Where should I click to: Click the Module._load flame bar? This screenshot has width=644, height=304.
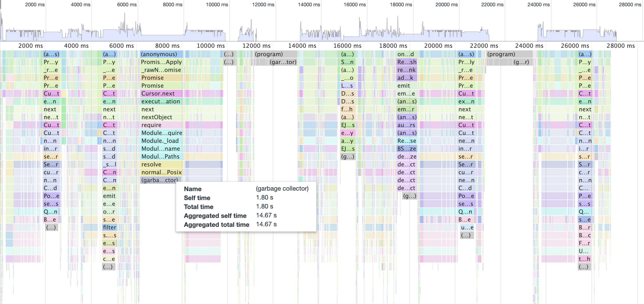tap(161, 141)
